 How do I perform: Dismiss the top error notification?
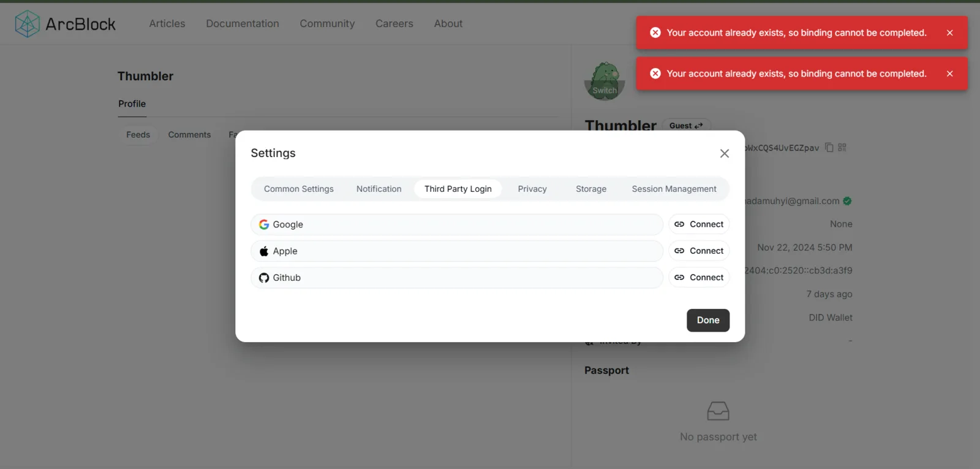point(949,32)
